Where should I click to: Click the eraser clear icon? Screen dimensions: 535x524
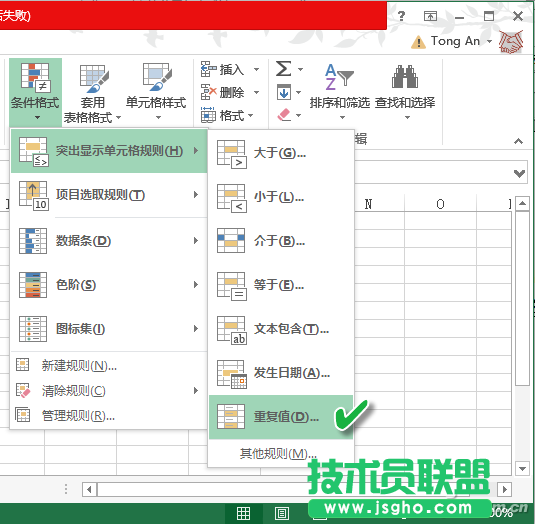click(x=284, y=115)
